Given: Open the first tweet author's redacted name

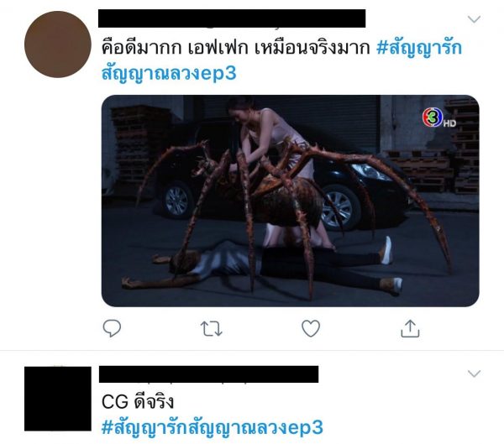Looking at the screenshot, I should 232,18.
